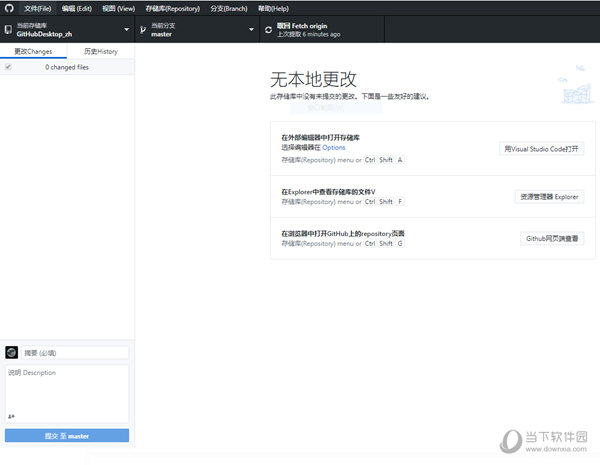The image size is (600, 465).
Task: Click the no local changes heading
Action: [x=313, y=79]
